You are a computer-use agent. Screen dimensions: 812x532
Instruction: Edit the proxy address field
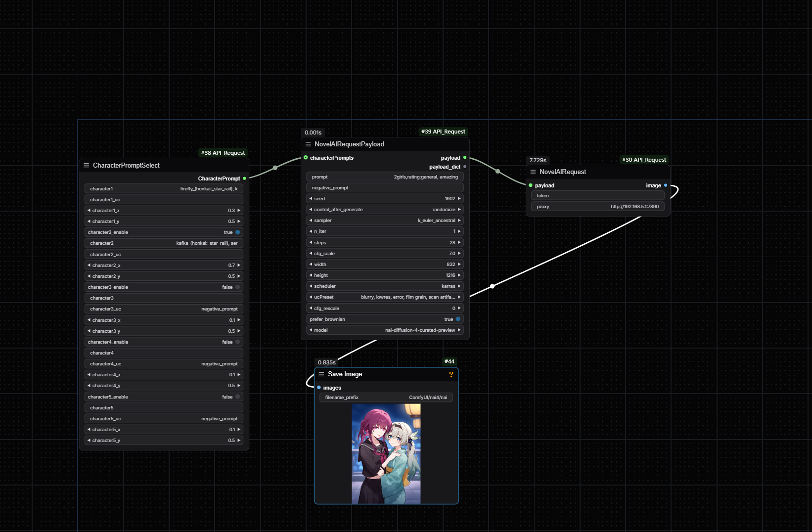point(598,207)
